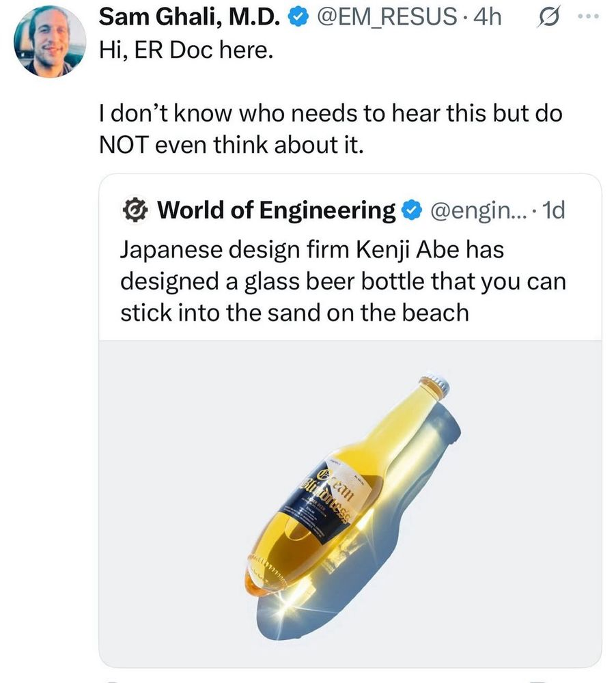
Task: Click the white bottle cap in the photo
Action: pyautogui.click(x=434, y=386)
